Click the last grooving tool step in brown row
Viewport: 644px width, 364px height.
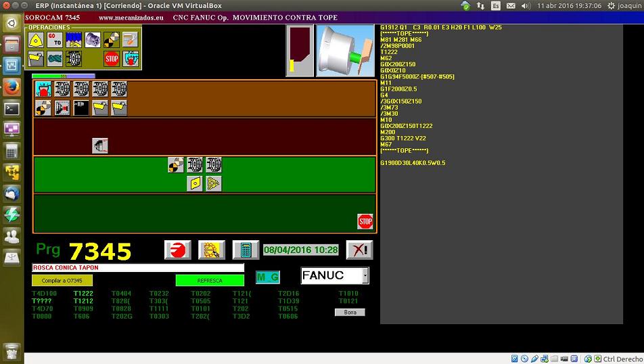[x=119, y=108]
